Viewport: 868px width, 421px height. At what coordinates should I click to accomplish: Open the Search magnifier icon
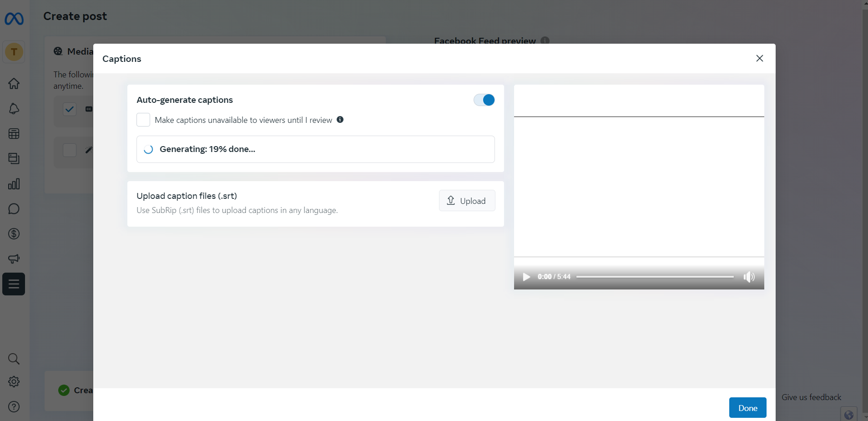tap(14, 359)
